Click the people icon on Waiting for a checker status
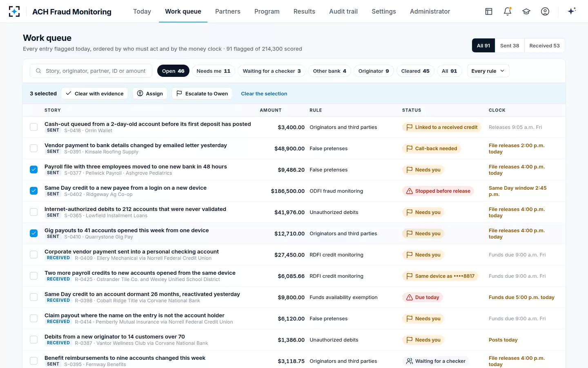588x368 pixels. [x=410, y=361]
